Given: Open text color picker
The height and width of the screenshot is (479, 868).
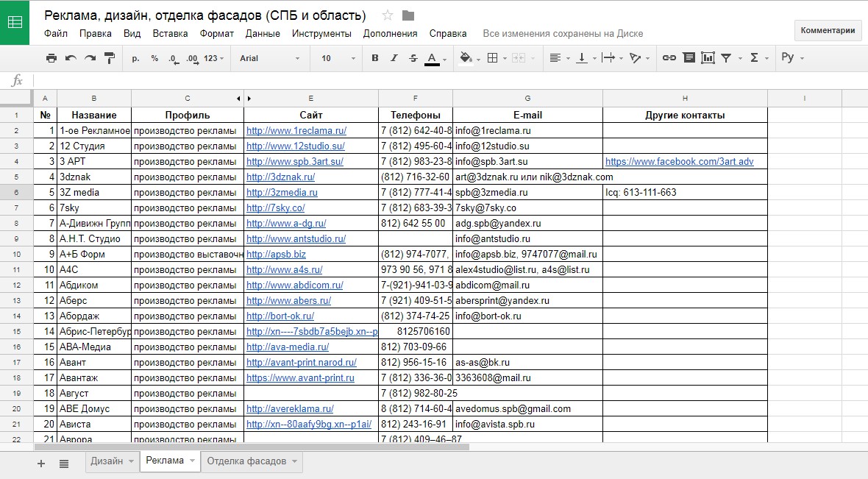Looking at the screenshot, I should tap(433, 59).
